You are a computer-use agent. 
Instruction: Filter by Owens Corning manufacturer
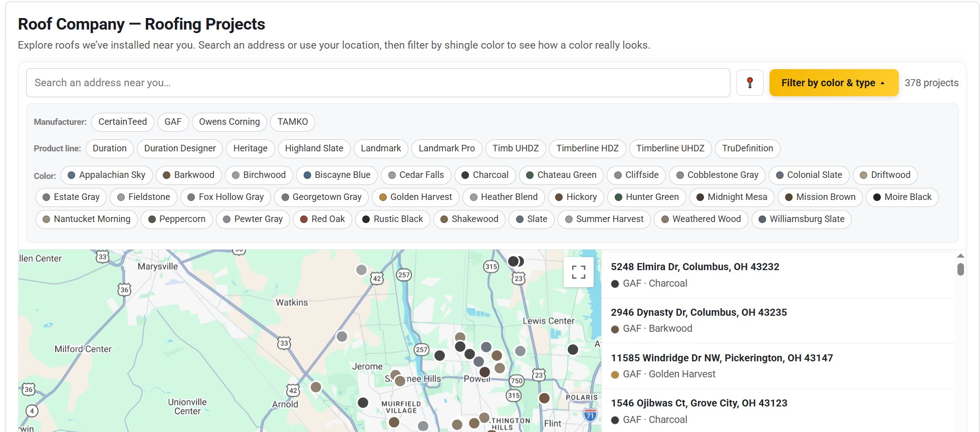coord(229,122)
